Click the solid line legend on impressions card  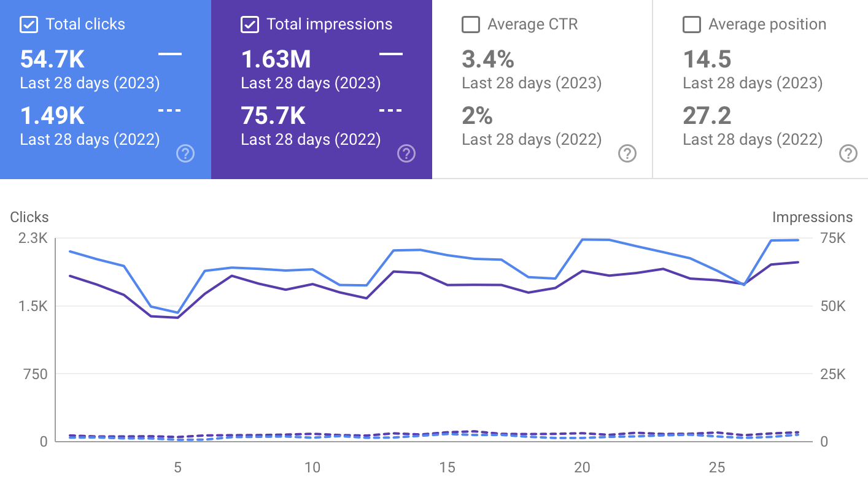392,54
